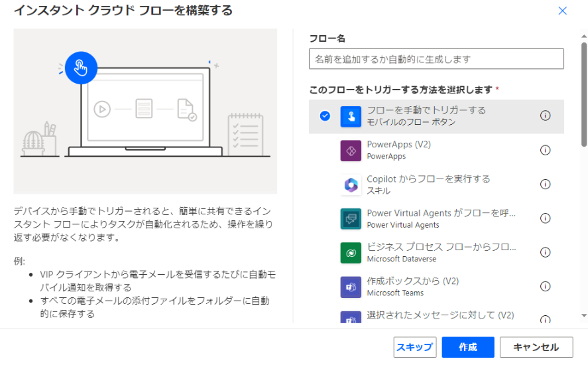
Task: Click the manual trigger flow button icon
Action: pyautogui.click(x=351, y=116)
